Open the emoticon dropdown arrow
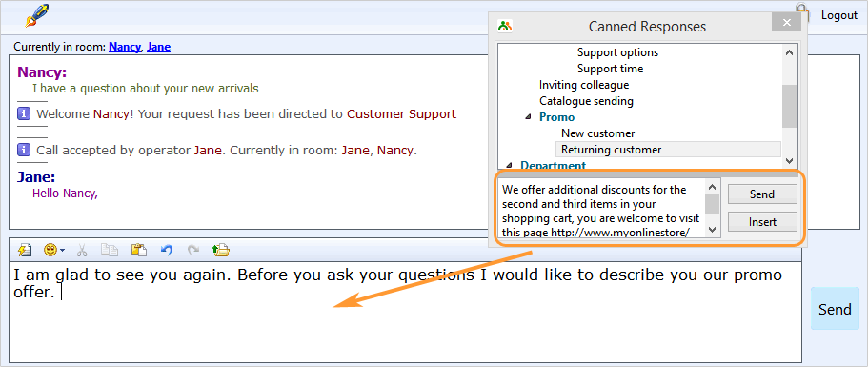 click(x=62, y=251)
